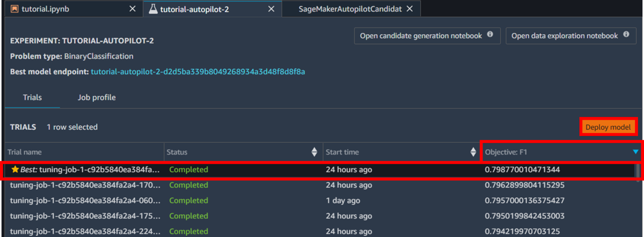Click the '1 row selected' text

coord(72,127)
